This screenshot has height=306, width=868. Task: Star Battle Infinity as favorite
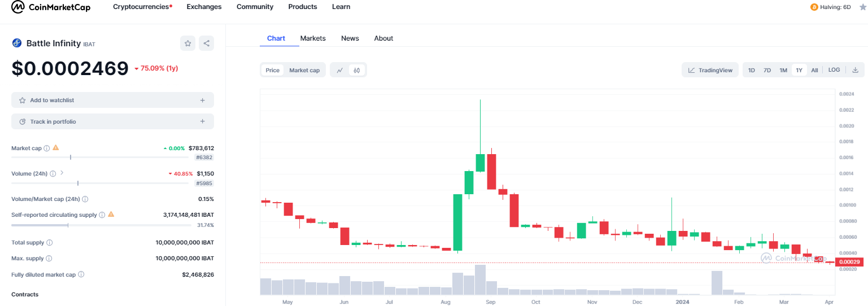(188, 43)
